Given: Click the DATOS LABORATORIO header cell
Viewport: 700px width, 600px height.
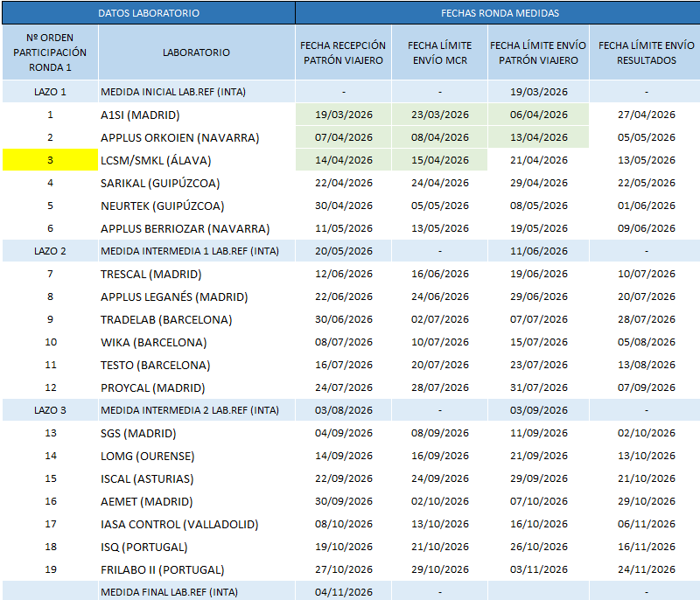Looking at the screenshot, I should click(148, 13).
